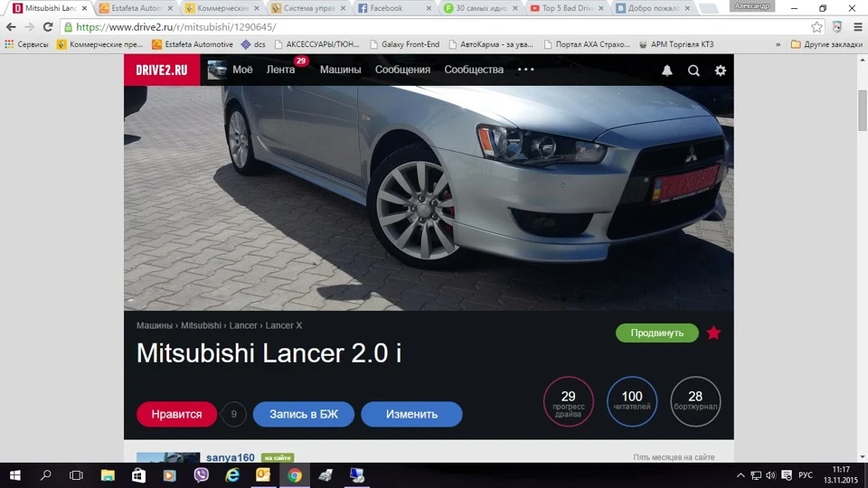Switch to the Коммерческие tab
The image size is (868, 488).
222,8
